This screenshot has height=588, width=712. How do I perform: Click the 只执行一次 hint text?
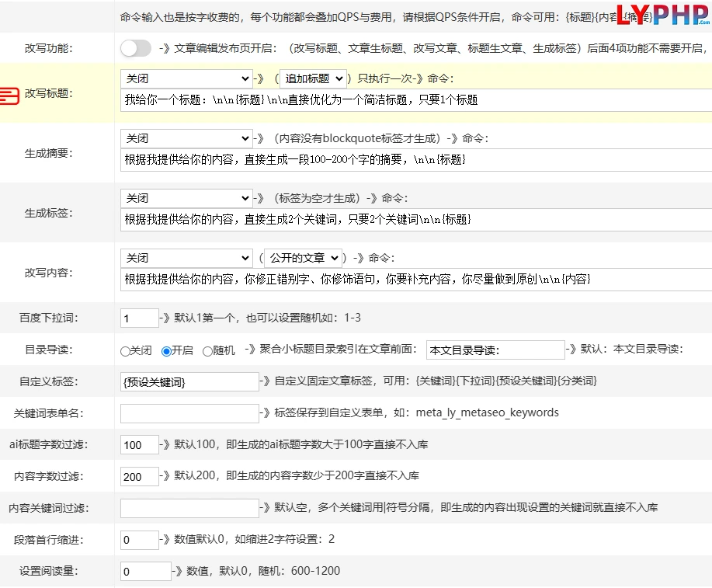[386, 78]
